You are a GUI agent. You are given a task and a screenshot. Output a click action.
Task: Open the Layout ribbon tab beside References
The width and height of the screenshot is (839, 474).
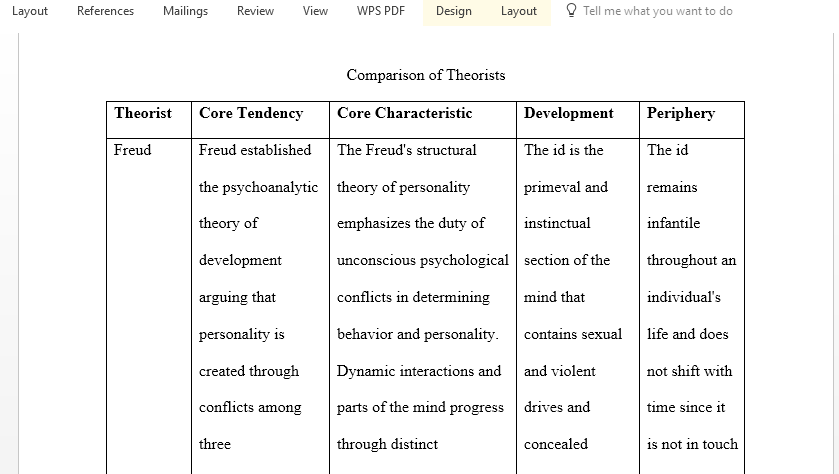[x=29, y=11]
